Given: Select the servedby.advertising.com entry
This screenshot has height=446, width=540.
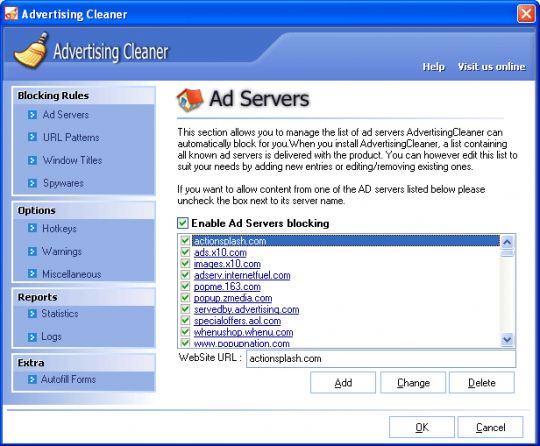Looking at the screenshot, I should (x=246, y=309).
